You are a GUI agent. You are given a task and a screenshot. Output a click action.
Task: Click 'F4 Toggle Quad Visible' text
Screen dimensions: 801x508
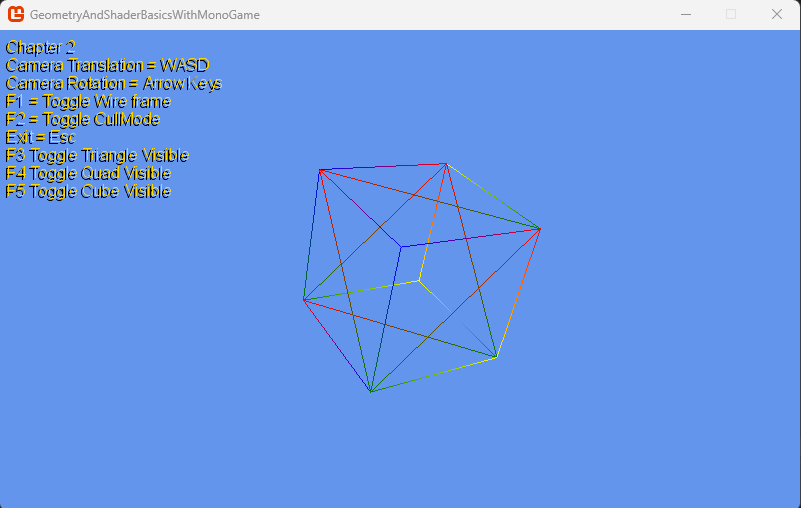point(88,173)
